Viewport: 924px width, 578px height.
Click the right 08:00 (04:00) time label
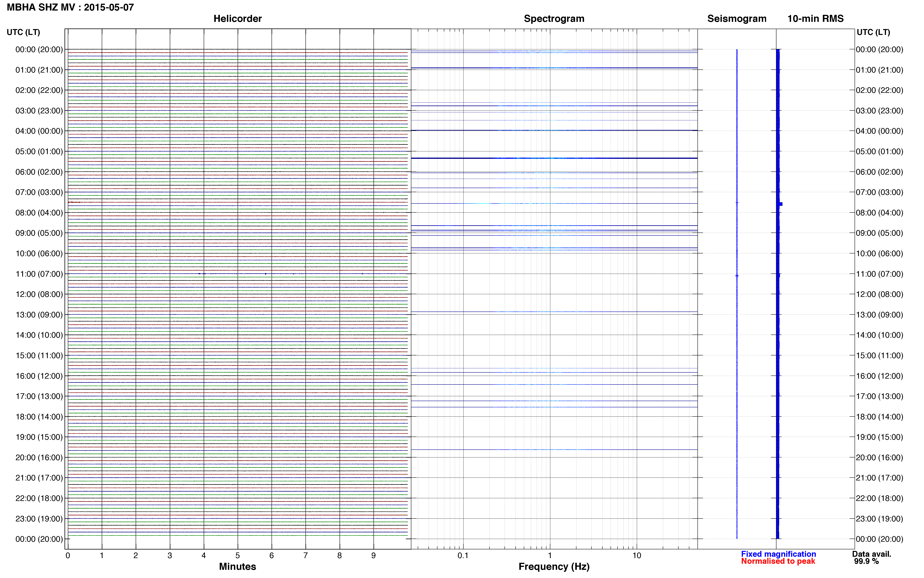879,213
